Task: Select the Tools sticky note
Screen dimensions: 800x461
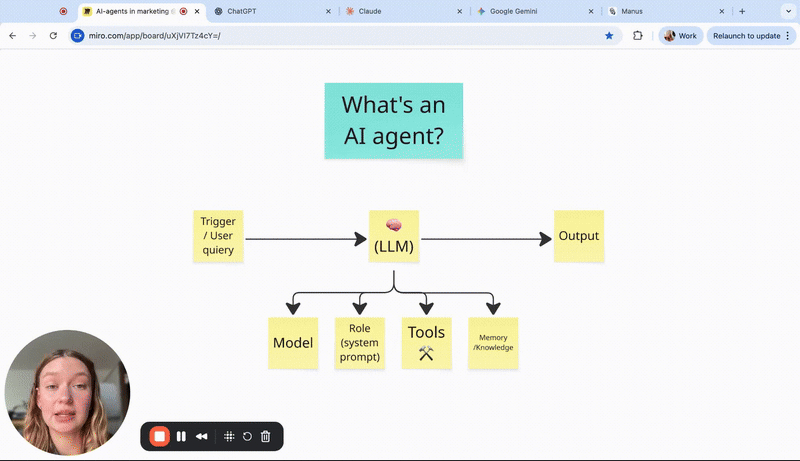Action: pyautogui.click(x=427, y=343)
